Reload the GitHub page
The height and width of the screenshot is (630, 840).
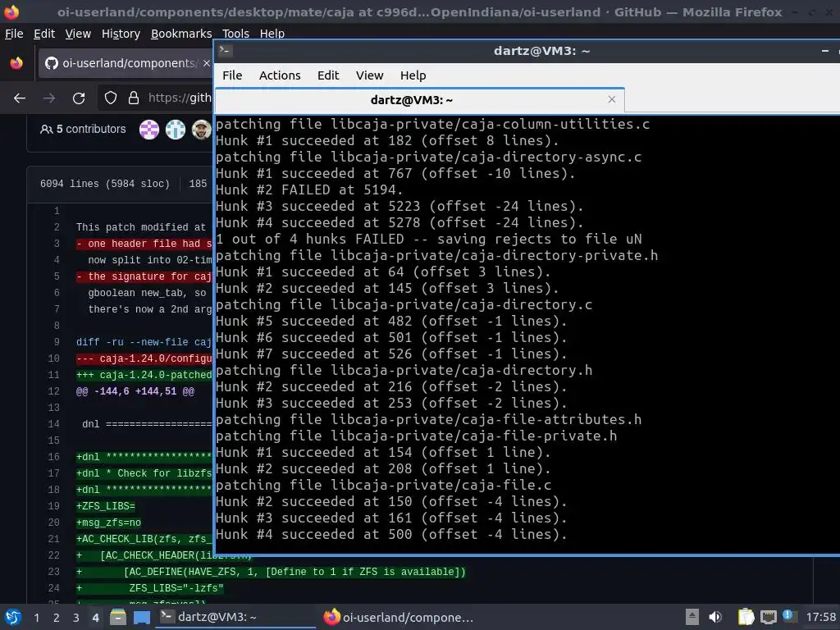click(x=79, y=98)
